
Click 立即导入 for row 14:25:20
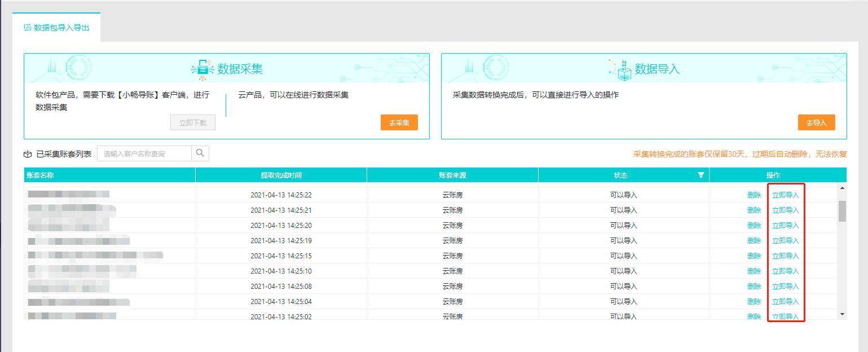[786, 226]
